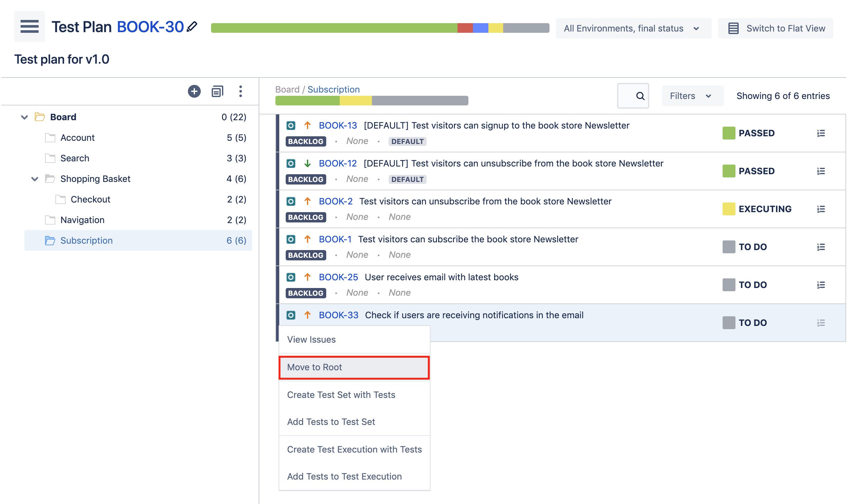This screenshot has width=850, height=504.
Task: Open the BOOK-2 issue link
Action: click(x=336, y=202)
